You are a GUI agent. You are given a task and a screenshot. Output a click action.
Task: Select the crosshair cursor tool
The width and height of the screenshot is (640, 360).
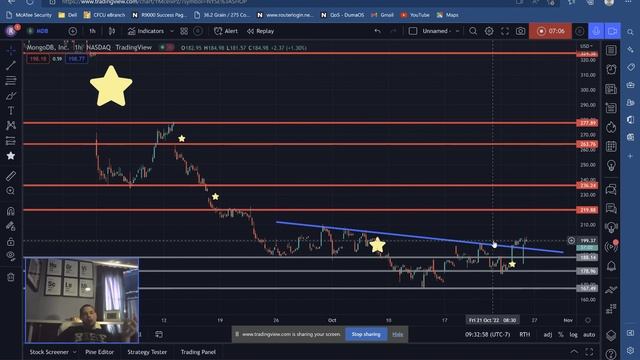click(11, 50)
